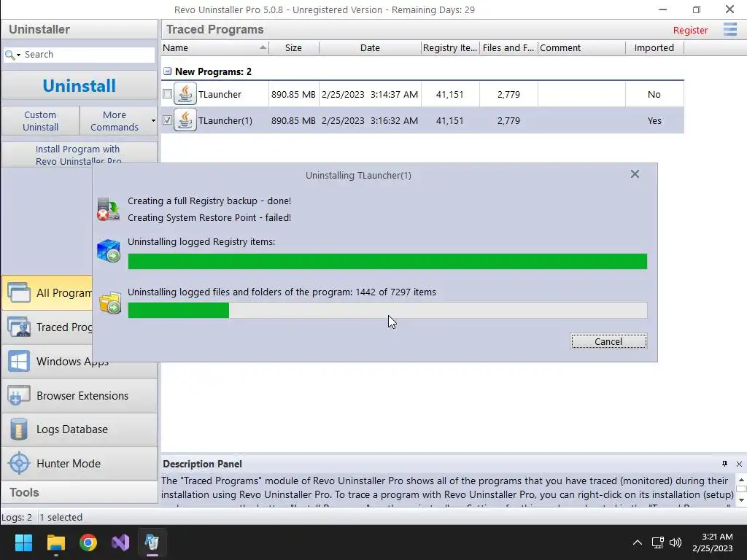Screen dimensions: 747x560
Task: Click the description panel scroll down arrow
Action: tap(741, 499)
